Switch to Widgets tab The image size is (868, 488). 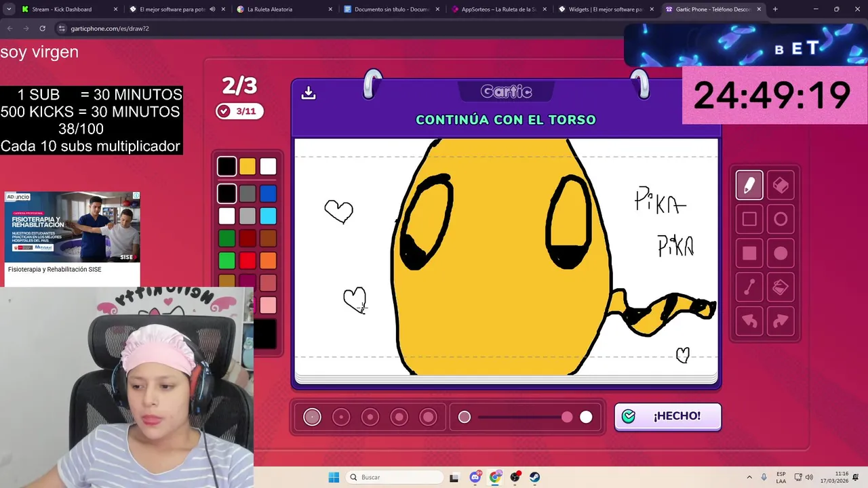pyautogui.click(x=606, y=9)
